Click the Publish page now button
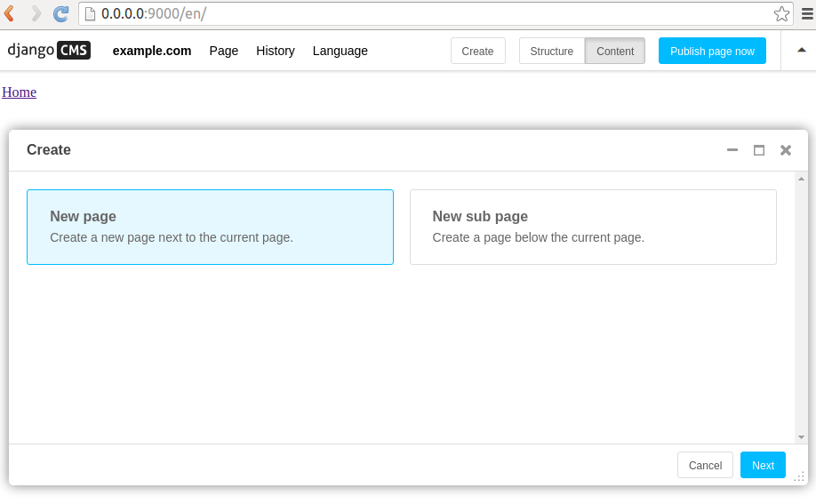The width and height of the screenshot is (816, 504). [712, 51]
